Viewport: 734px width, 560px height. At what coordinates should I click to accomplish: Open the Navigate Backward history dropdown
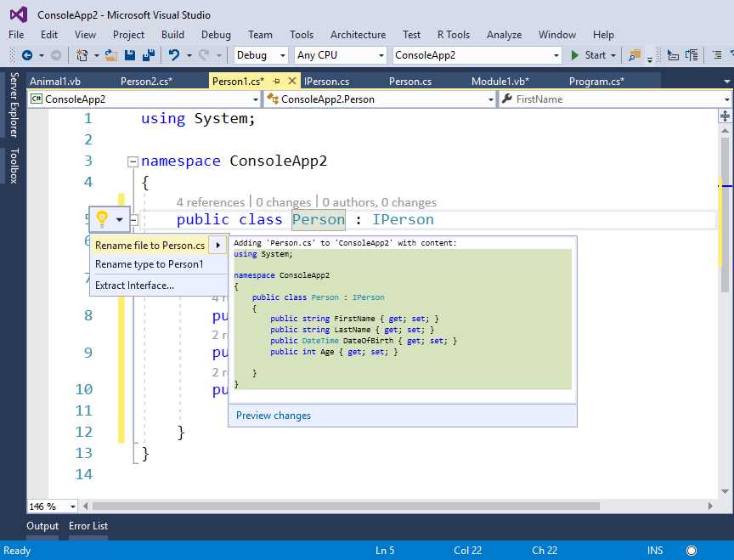(x=42, y=56)
